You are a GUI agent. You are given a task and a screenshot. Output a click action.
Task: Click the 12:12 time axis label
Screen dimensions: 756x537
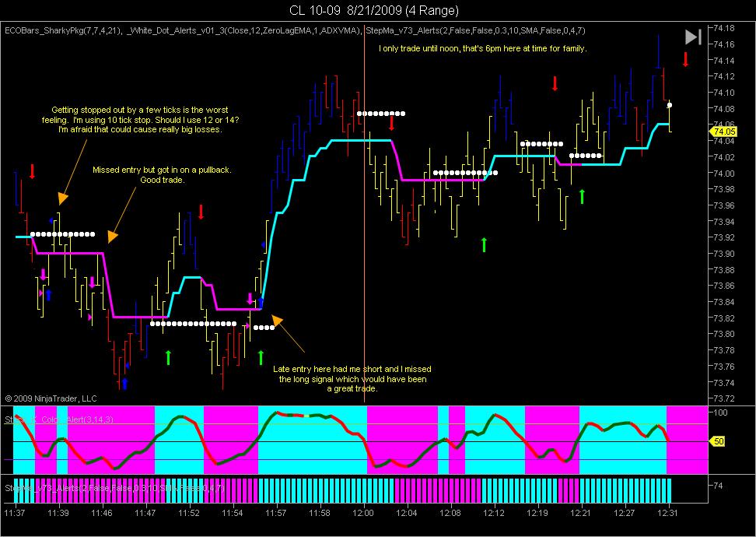494,512
